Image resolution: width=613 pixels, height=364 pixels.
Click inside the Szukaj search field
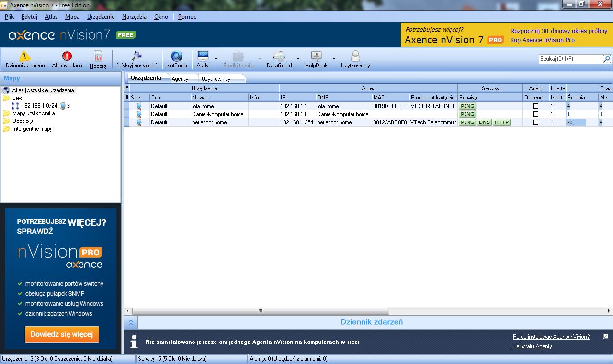pos(570,59)
